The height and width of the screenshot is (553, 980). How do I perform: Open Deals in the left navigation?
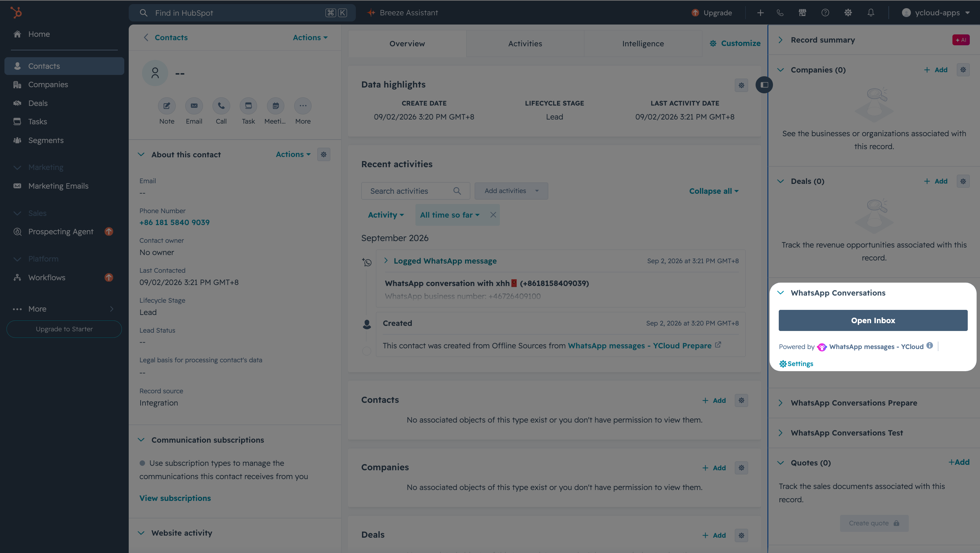[64, 103]
